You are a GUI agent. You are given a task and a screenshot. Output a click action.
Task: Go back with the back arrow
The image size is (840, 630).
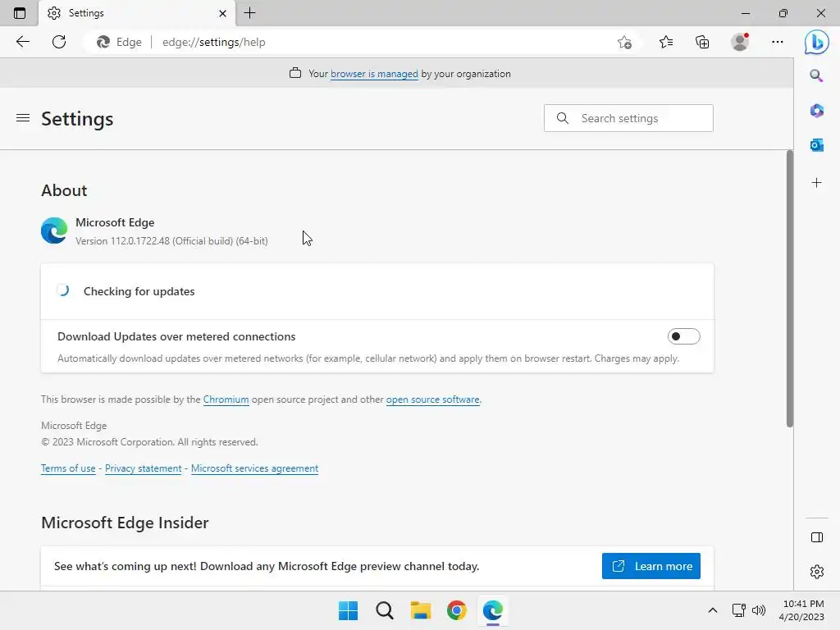[x=22, y=42]
